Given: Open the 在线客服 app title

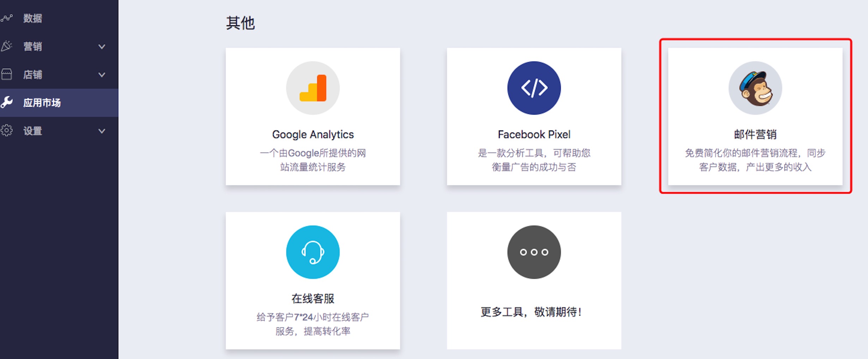Looking at the screenshot, I should coord(313,299).
